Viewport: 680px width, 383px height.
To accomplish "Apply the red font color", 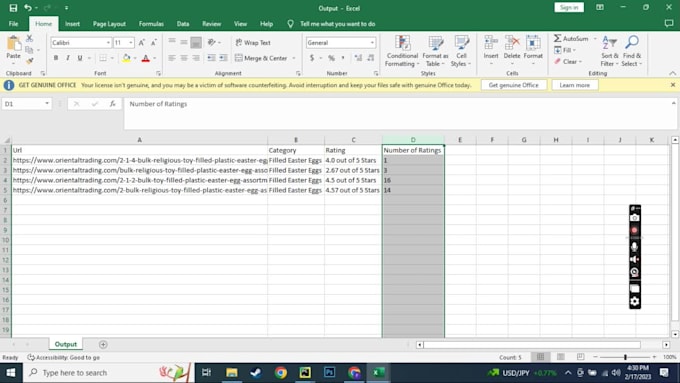I will click(146, 58).
